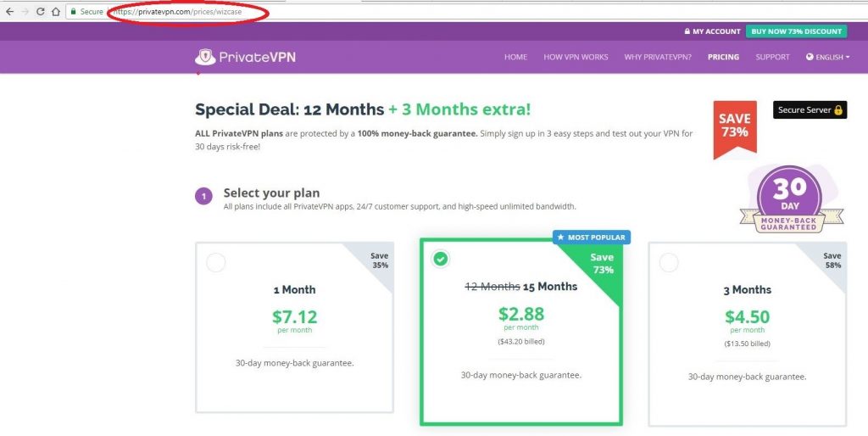Reload the page with the refresh icon

(41, 12)
